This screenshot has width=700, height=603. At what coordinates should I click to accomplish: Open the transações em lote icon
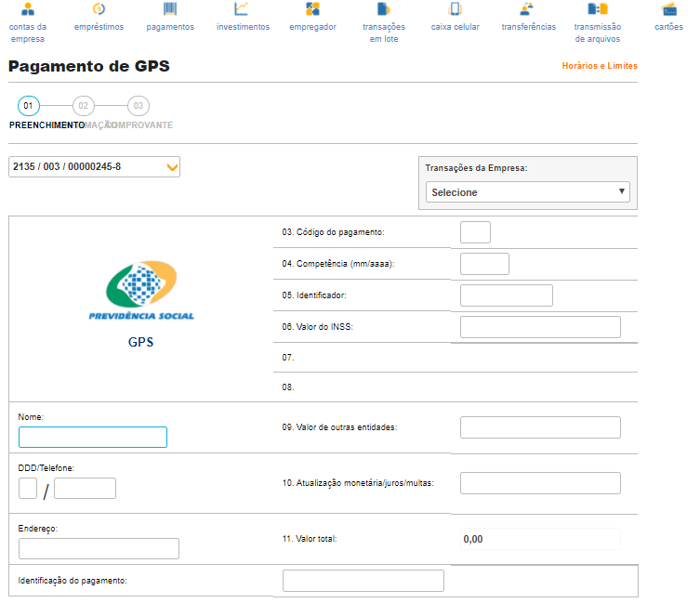(x=384, y=9)
